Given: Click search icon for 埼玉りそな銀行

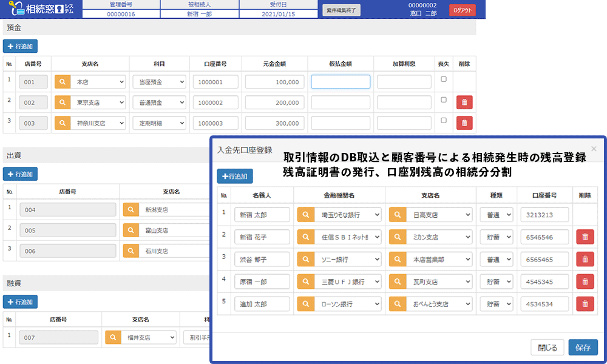Looking at the screenshot, I should click(305, 215).
